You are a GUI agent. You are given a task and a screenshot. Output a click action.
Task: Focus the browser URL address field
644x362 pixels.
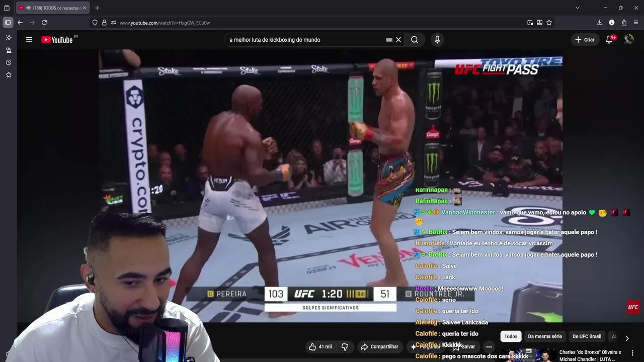(322, 23)
